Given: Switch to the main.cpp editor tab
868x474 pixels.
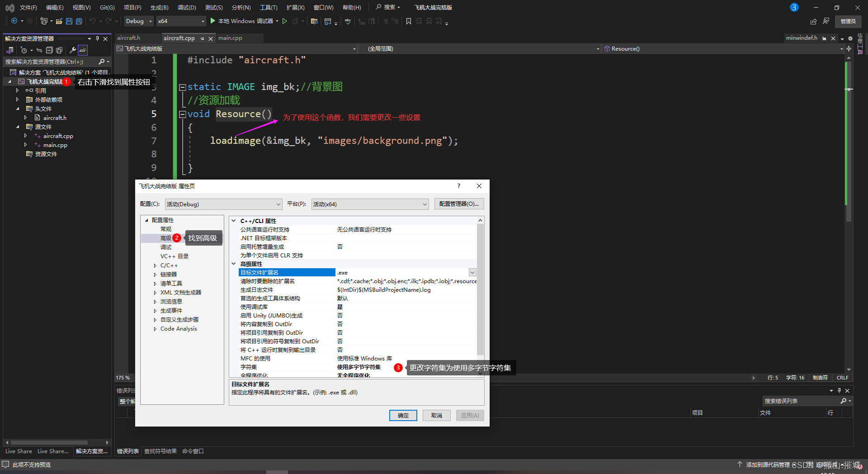Looking at the screenshot, I should coord(230,38).
